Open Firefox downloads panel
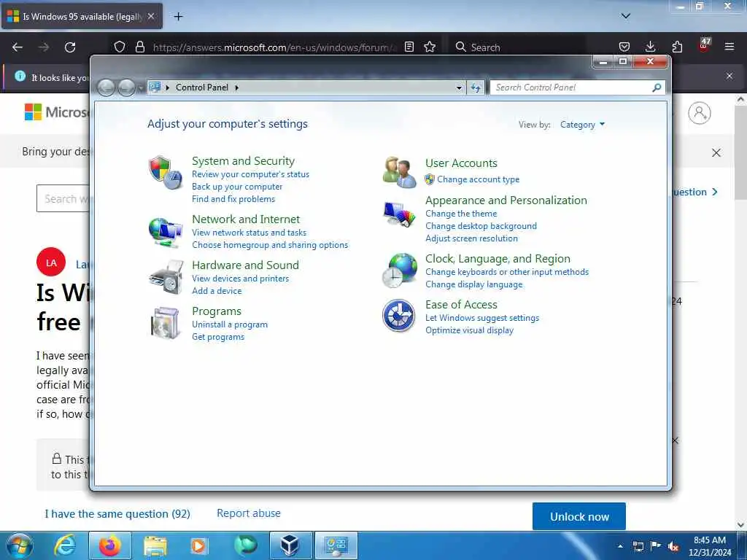The image size is (747, 560). 650,47
